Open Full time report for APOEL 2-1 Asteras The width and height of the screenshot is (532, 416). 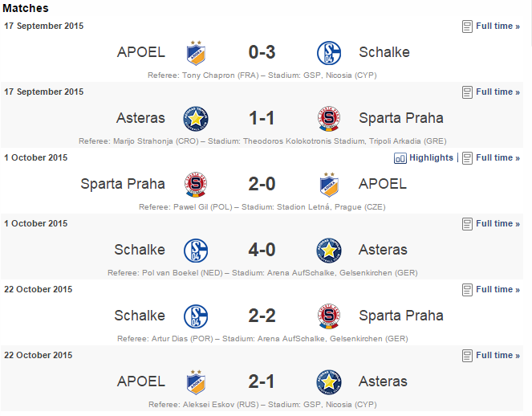[497, 356]
